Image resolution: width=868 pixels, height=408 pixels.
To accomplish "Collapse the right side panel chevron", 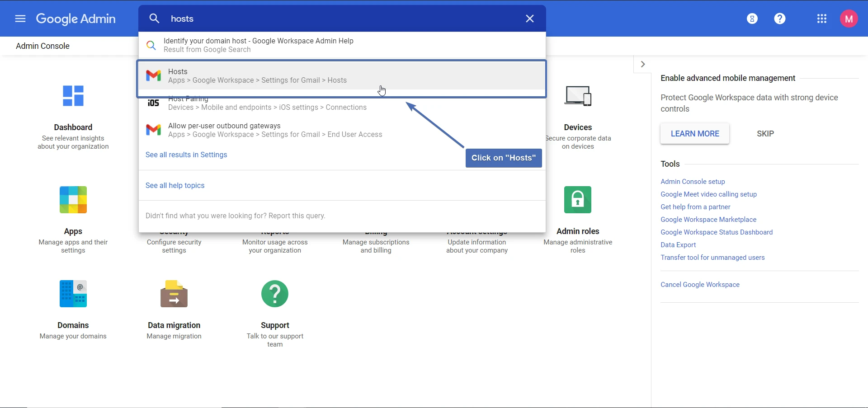I will tap(643, 64).
